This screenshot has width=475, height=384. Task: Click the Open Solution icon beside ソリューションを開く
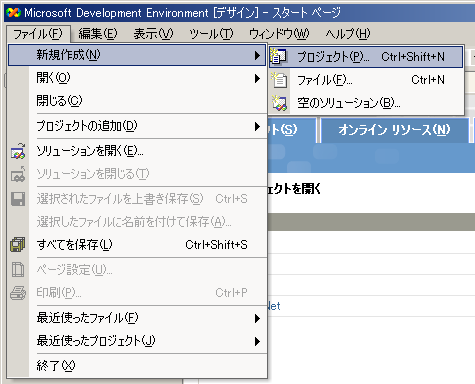point(18,151)
